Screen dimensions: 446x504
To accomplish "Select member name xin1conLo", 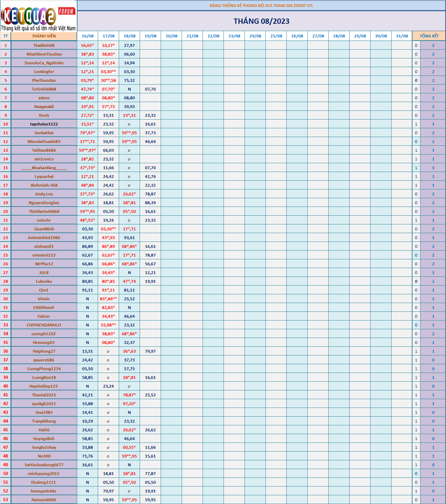I will [44, 159].
